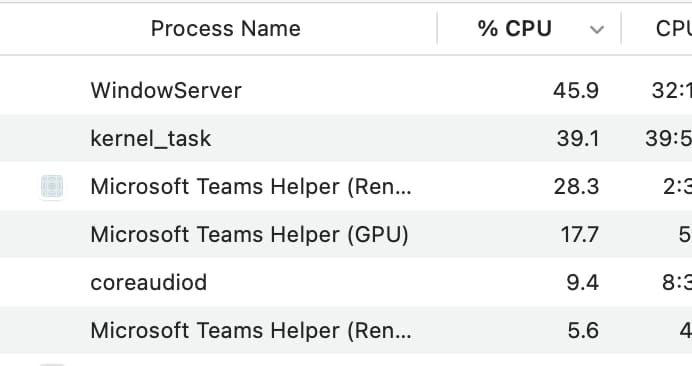Viewport: 692px width, 366px height.
Task: Click the 28.3 CPU percentage value
Action: click(x=576, y=186)
